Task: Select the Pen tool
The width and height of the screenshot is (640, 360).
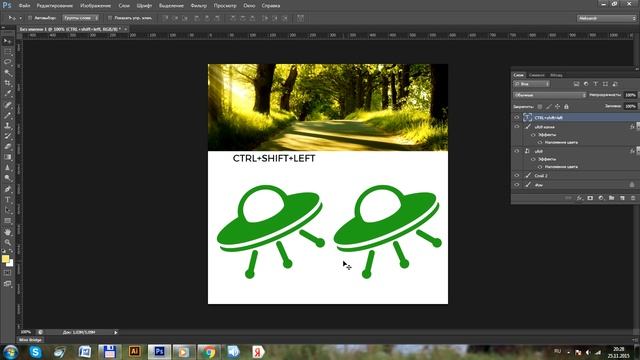Action: 7,189
